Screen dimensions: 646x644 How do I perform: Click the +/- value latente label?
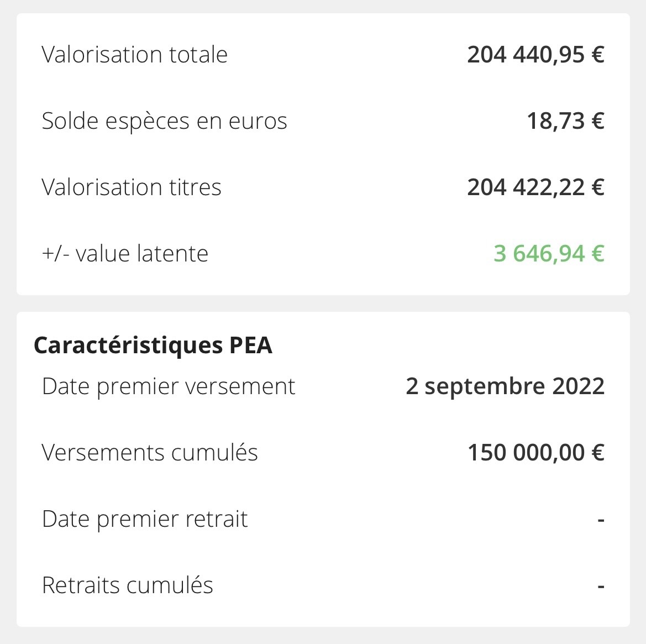click(125, 254)
